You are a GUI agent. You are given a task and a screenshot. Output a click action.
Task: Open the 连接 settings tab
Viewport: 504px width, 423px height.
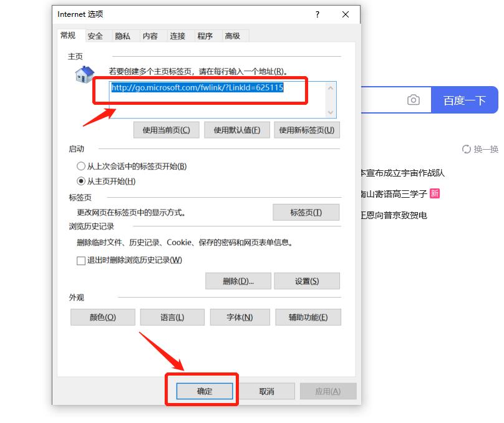(178, 36)
